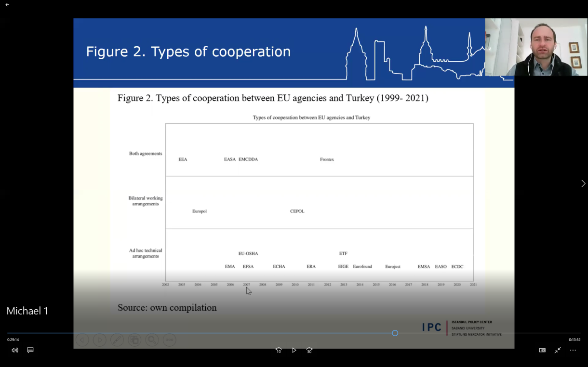Image resolution: width=588 pixels, height=367 pixels.
Task: Skip forward 30 seconds
Action: pyautogui.click(x=309, y=350)
